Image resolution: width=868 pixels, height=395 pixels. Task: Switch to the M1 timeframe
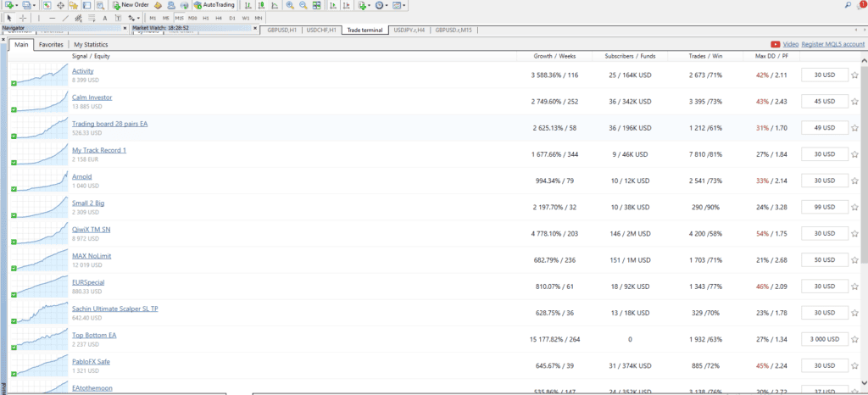click(153, 19)
